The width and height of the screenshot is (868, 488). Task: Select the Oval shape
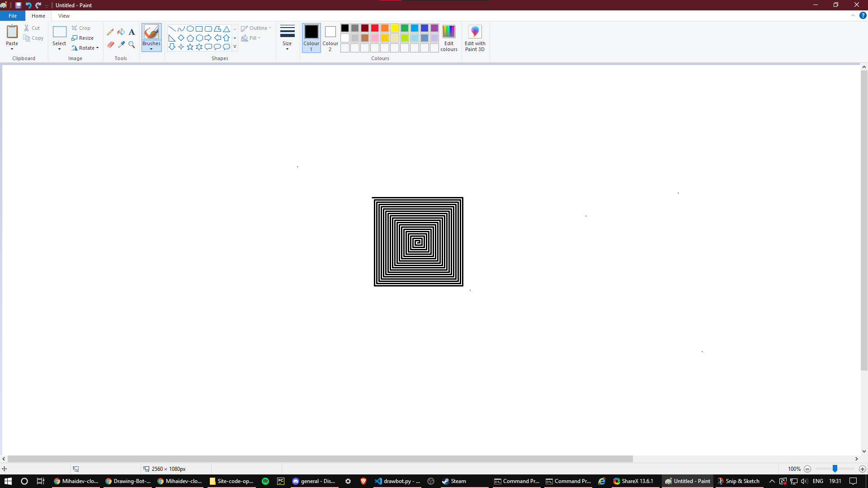pos(189,28)
